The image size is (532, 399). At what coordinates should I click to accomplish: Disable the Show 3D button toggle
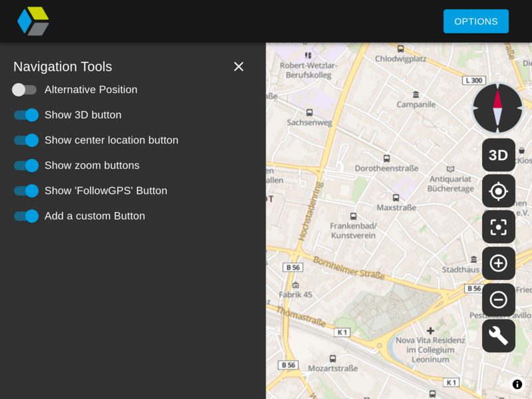[x=25, y=115]
